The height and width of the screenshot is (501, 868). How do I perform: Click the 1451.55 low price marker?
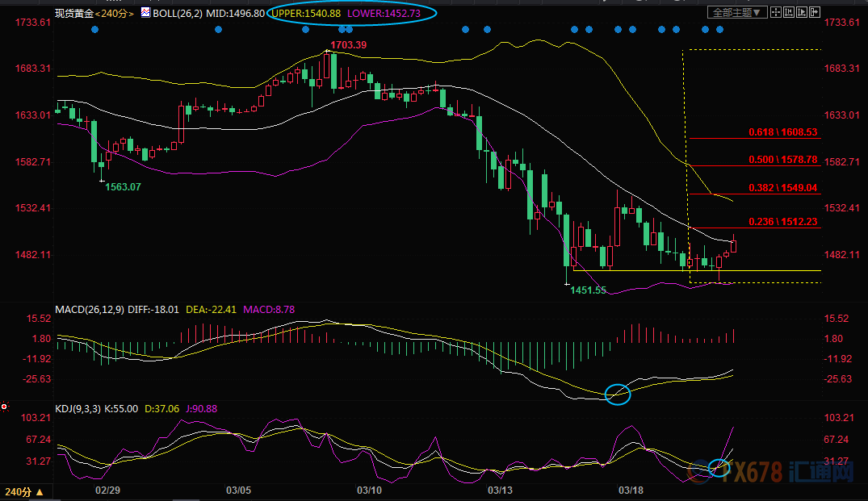pyautogui.click(x=588, y=290)
